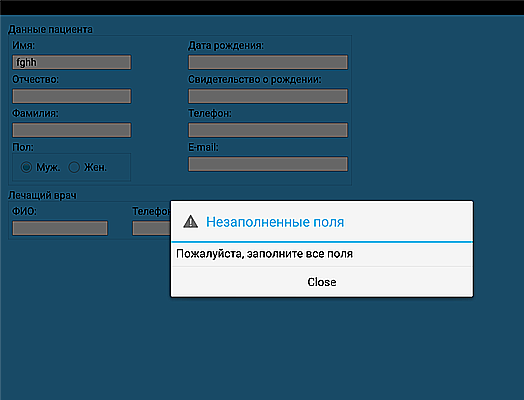Focus the doctor's ФИО input field
The height and width of the screenshot is (400, 524).
tap(60, 228)
